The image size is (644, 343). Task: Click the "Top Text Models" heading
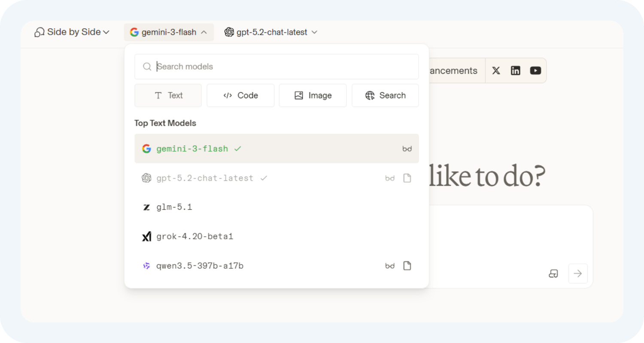(x=165, y=123)
